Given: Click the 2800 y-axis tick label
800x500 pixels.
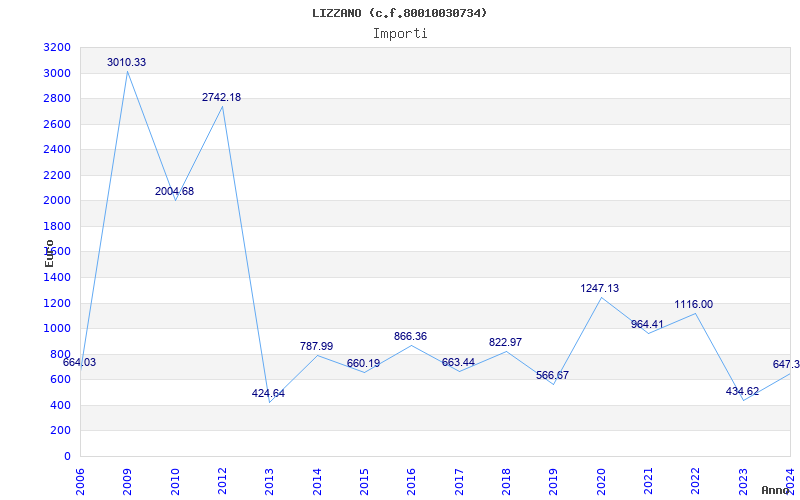Looking at the screenshot, I should [x=57, y=99].
